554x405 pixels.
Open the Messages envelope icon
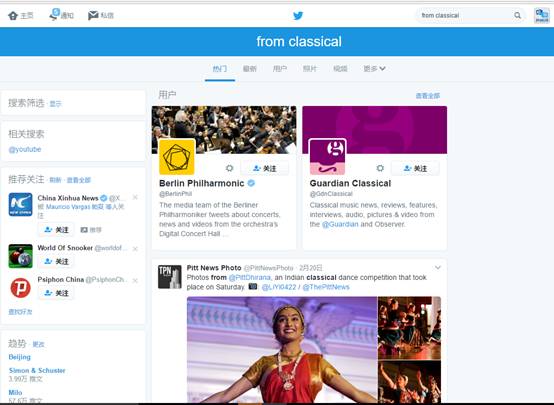point(93,15)
